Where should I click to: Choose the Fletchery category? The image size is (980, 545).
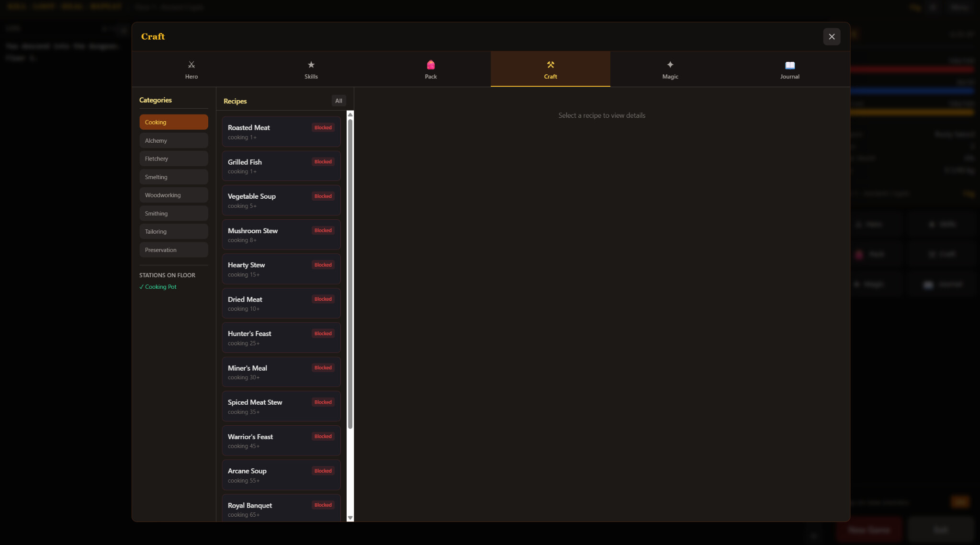click(174, 159)
